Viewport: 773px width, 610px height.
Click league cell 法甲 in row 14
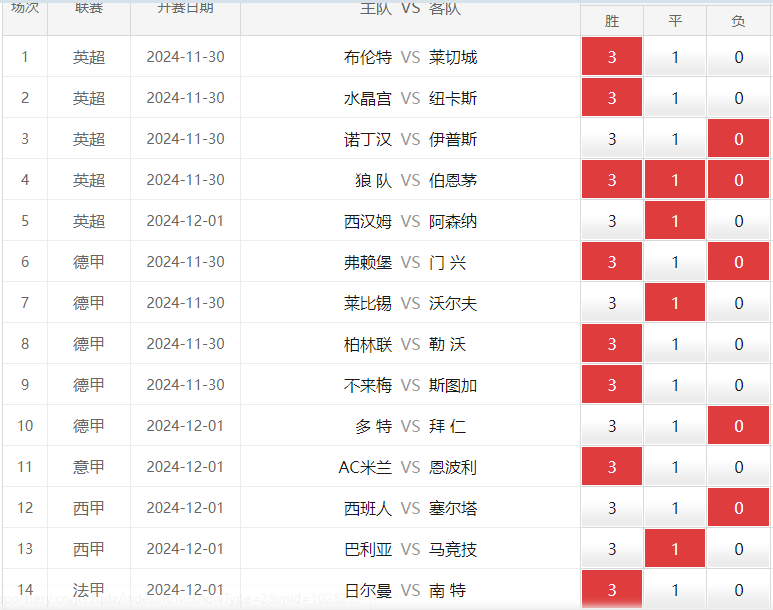coord(89,589)
